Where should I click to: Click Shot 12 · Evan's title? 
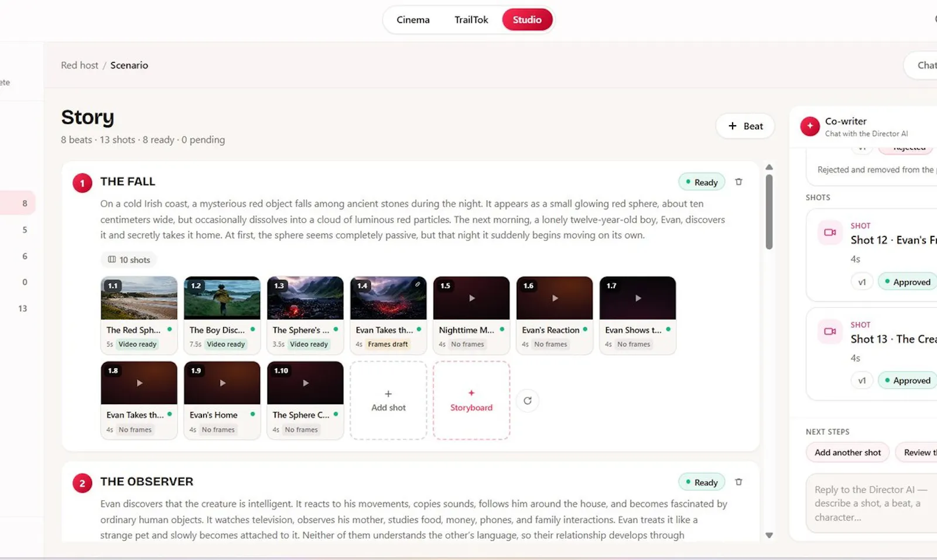[x=894, y=240]
